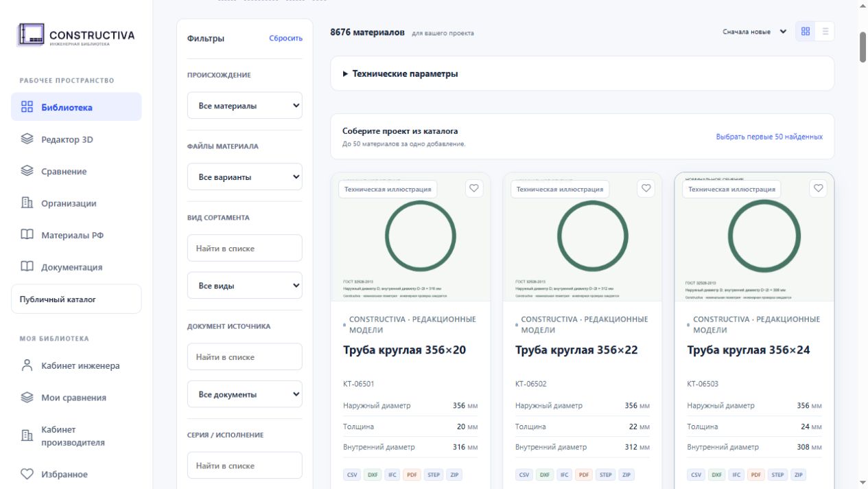Open Избранное in the sidebar

(76, 474)
